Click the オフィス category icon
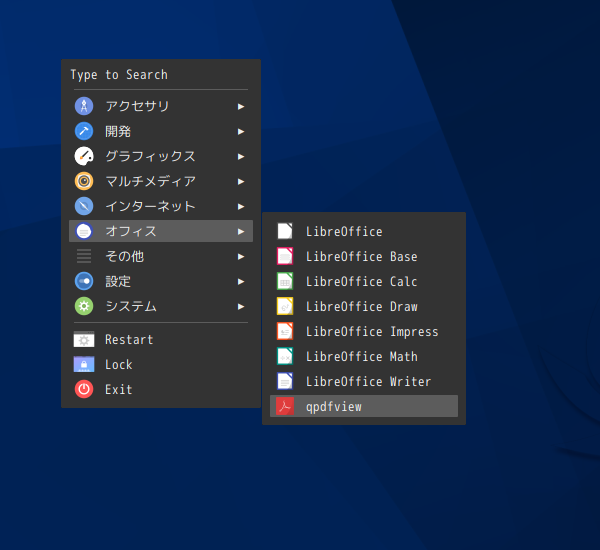Screen dimensions: 600x550 (x=84, y=231)
